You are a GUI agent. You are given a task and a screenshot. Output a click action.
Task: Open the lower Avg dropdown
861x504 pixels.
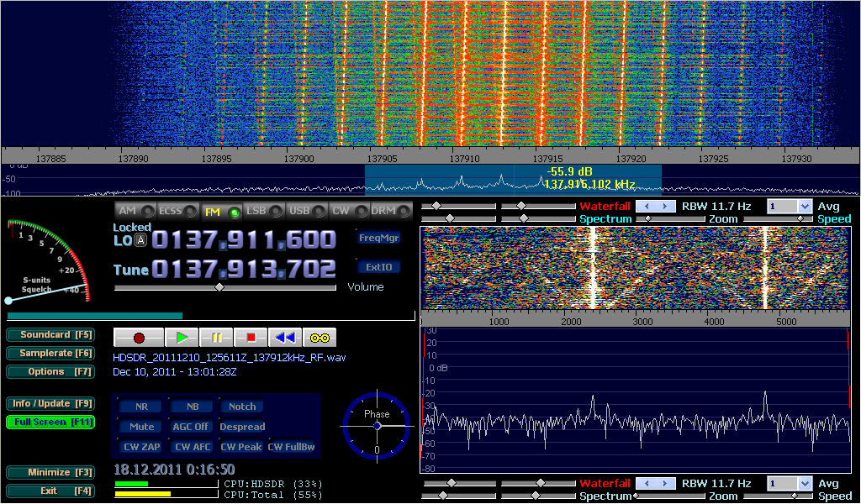click(x=804, y=484)
